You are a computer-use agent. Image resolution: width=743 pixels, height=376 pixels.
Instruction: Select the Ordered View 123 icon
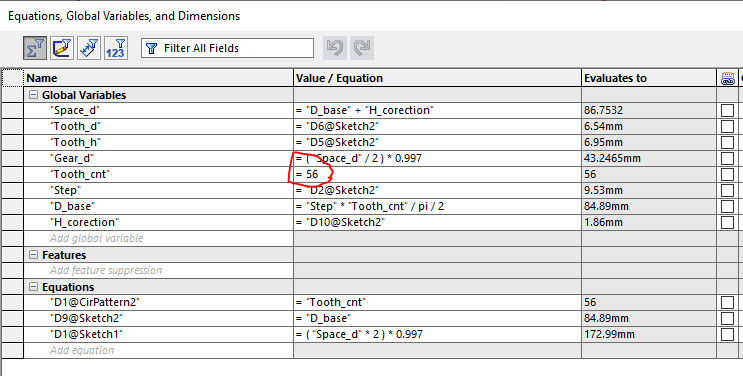pos(116,48)
